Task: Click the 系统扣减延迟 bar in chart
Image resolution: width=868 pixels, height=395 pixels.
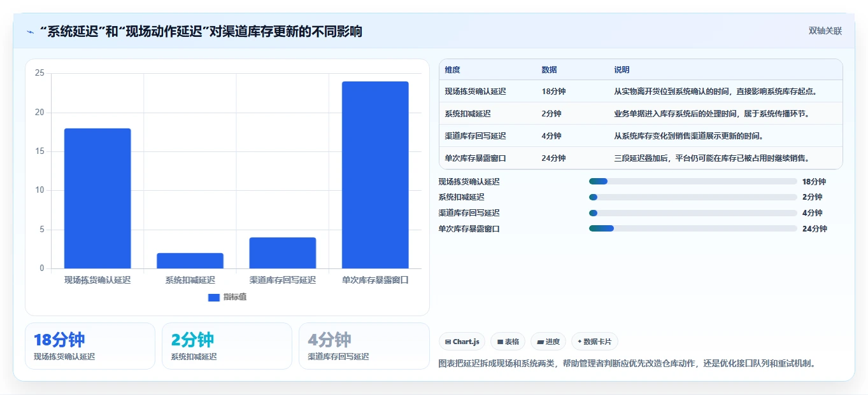Action: (190, 261)
